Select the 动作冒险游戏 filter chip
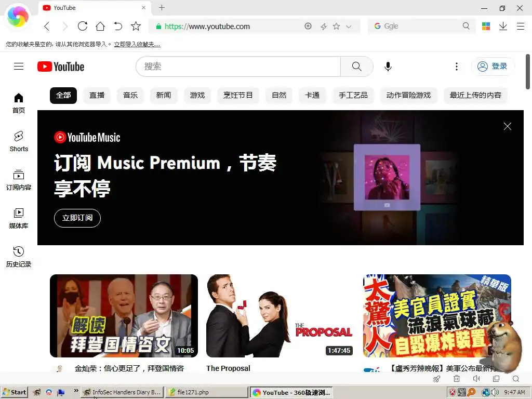This screenshot has width=532, height=399. point(408,96)
